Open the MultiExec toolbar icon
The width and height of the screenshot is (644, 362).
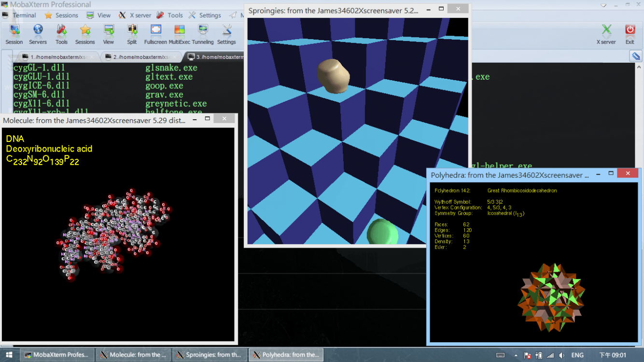point(180,34)
